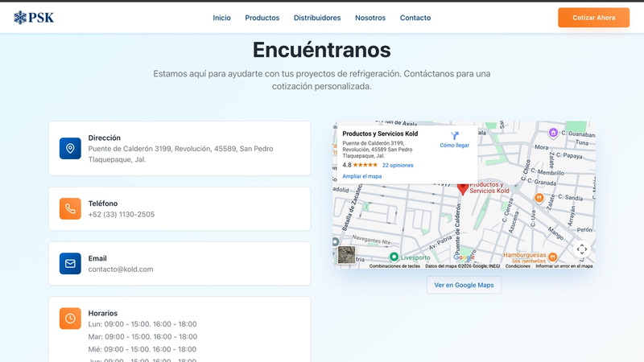Click the Cotizar Ahora button

pos(593,18)
